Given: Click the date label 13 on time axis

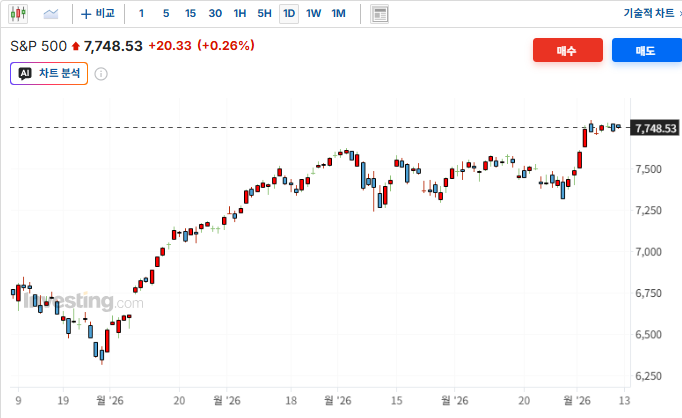Looking at the screenshot, I should click(624, 400).
